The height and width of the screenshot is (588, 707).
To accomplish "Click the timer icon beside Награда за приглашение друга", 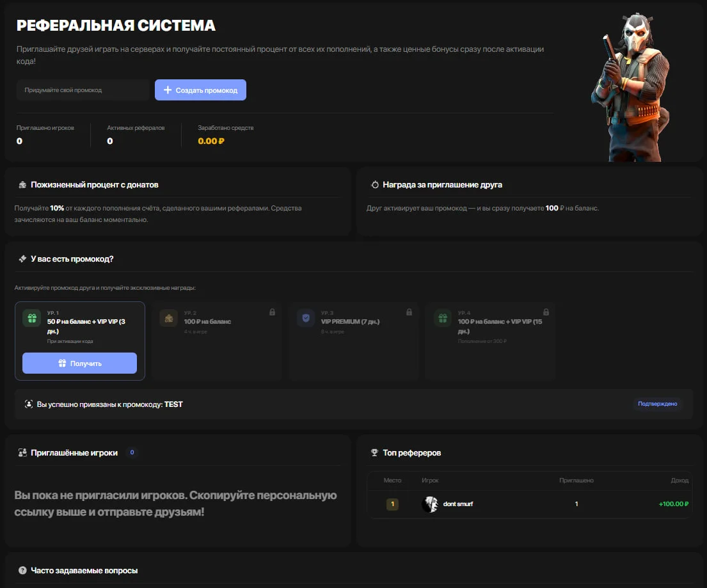I will pyautogui.click(x=375, y=185).
